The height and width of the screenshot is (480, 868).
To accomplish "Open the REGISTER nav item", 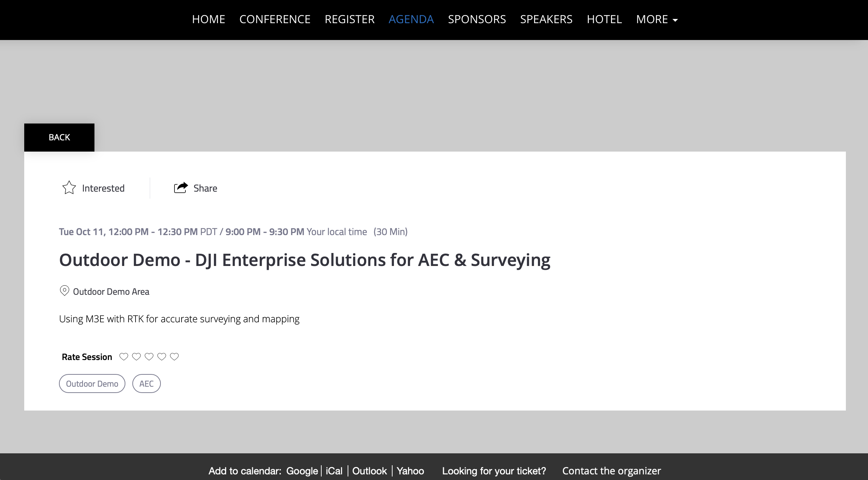I will click(x=350, y=19).
